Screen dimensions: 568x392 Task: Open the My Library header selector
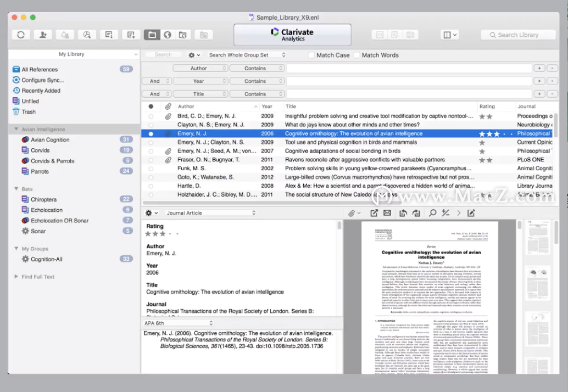(74, 54)
